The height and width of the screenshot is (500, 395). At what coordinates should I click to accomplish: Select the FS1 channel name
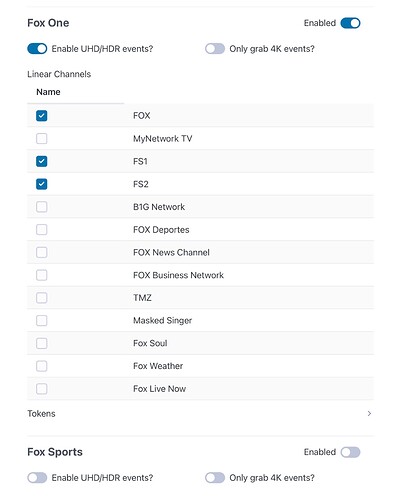tap(140, 161)
